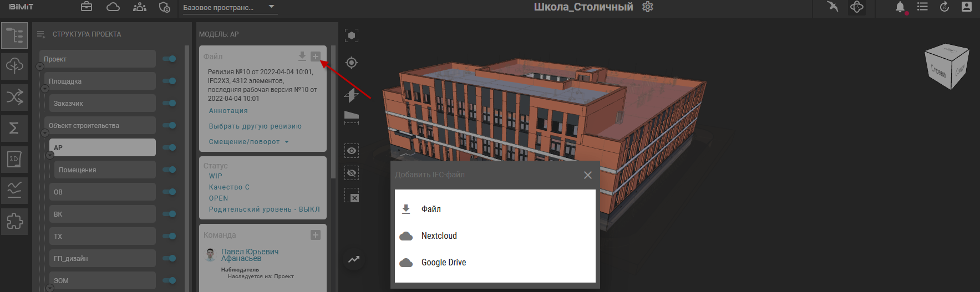Click the sigma summary sidebar icon
Viewport: 980px width, 292px height.
14,128
